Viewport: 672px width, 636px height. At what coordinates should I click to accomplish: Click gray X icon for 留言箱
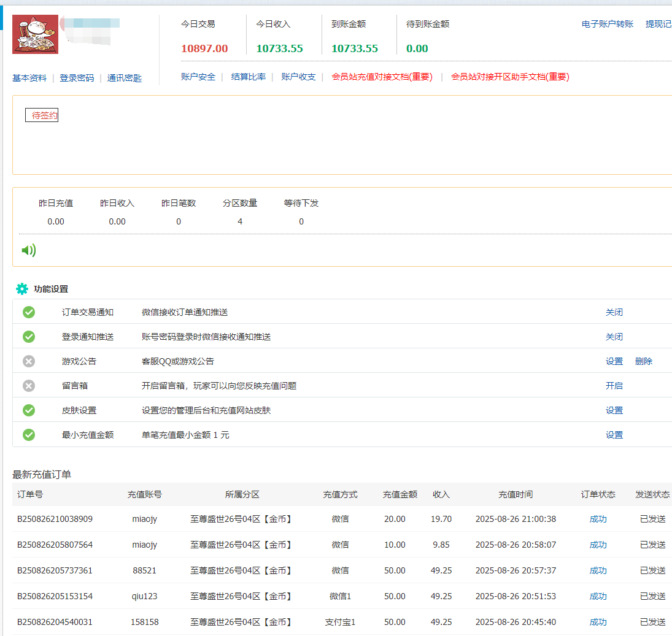[x=29, y=386]
